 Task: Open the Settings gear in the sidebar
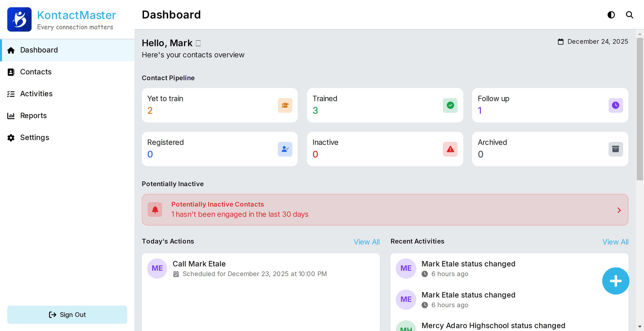click(35, 137)
